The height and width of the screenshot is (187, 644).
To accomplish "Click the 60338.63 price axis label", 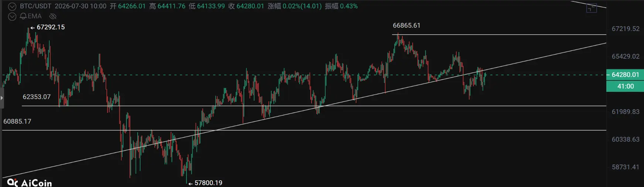I will [x=626, y=139].
